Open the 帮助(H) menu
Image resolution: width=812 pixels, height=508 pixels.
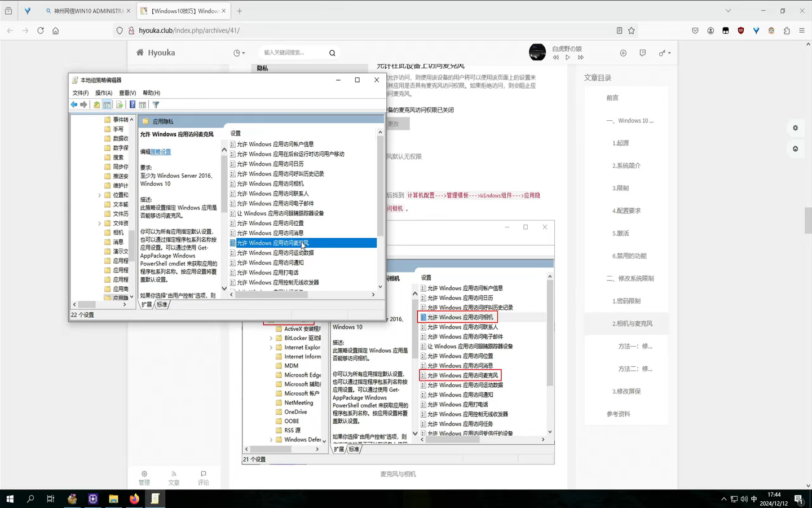[x=152, y=93]
